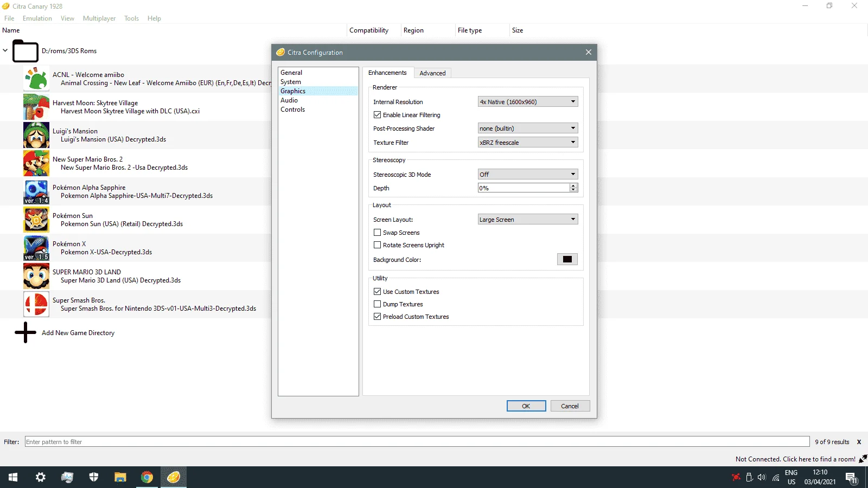Image resolution: width=868 pixels, height=488 pixels.
Task: Click Add New Game Directory
Action: point(78,333)
